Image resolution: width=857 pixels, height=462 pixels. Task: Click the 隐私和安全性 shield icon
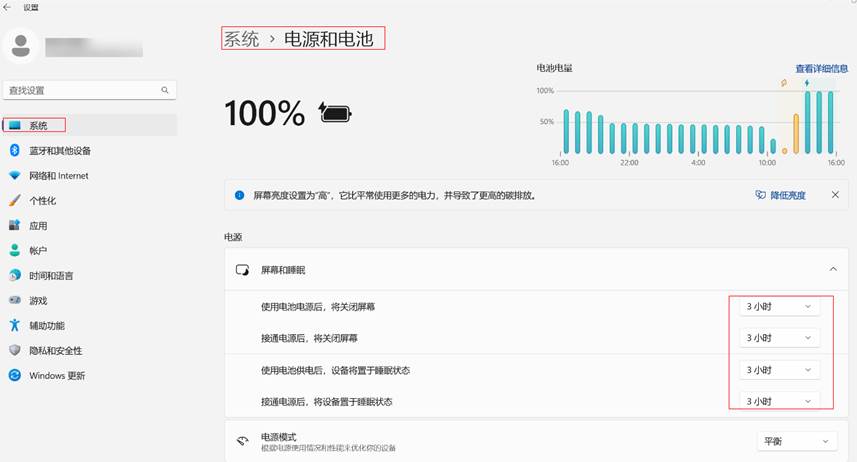click(x=15, y=350)
